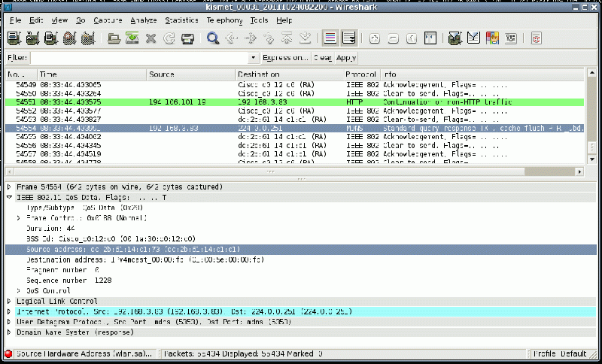Image resolution: width=602 pixels, height=364 pixels.
Task: Open the capture interfaces list icon
Action: pos(14,38)
